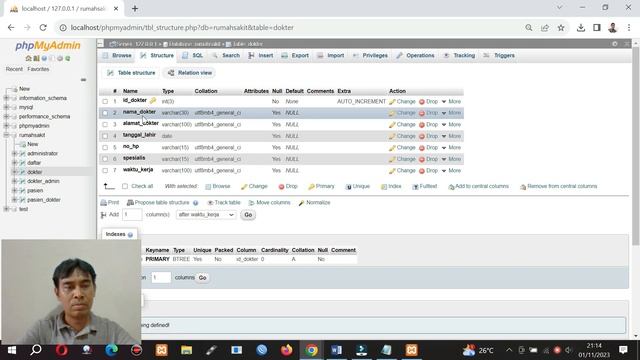
Task: Open Word from the Windows taskbar
Action: (336, 350)
